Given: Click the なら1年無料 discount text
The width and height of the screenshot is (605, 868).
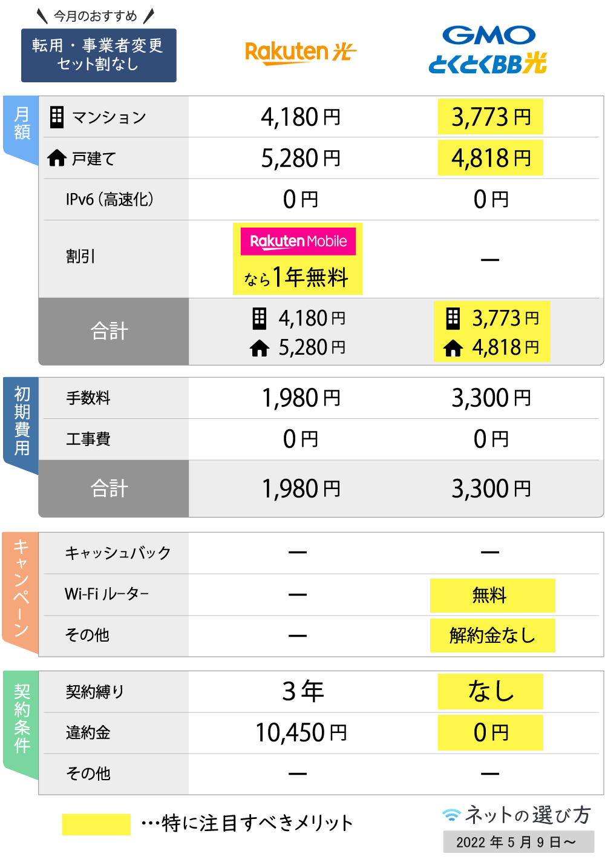Looking at the screenshot, I should tap(296, 277).
